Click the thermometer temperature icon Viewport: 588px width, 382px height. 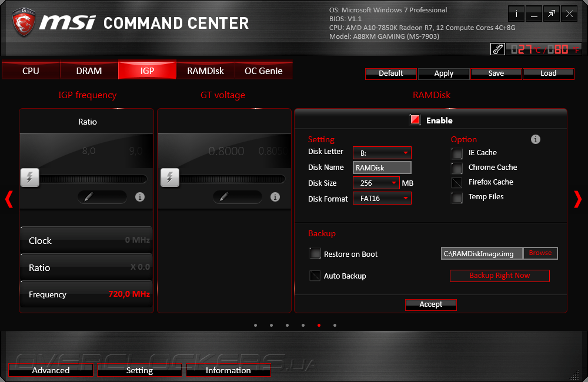[x=497, y=49]
